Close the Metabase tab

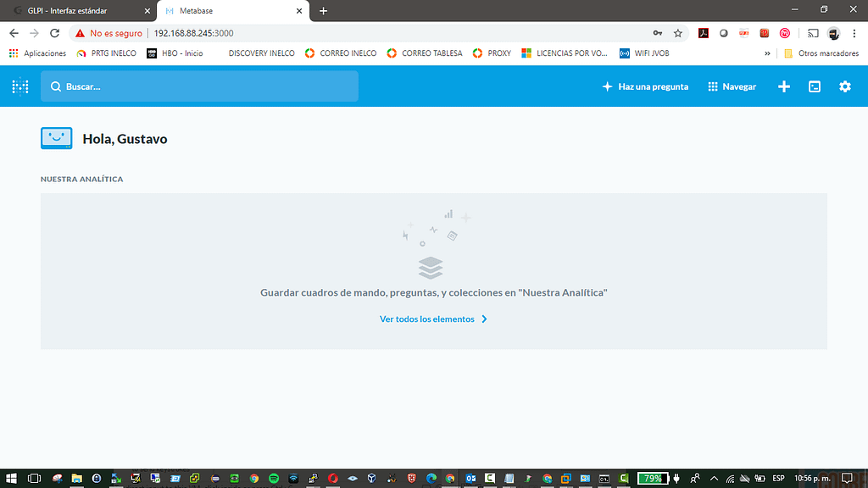[299, 10]
